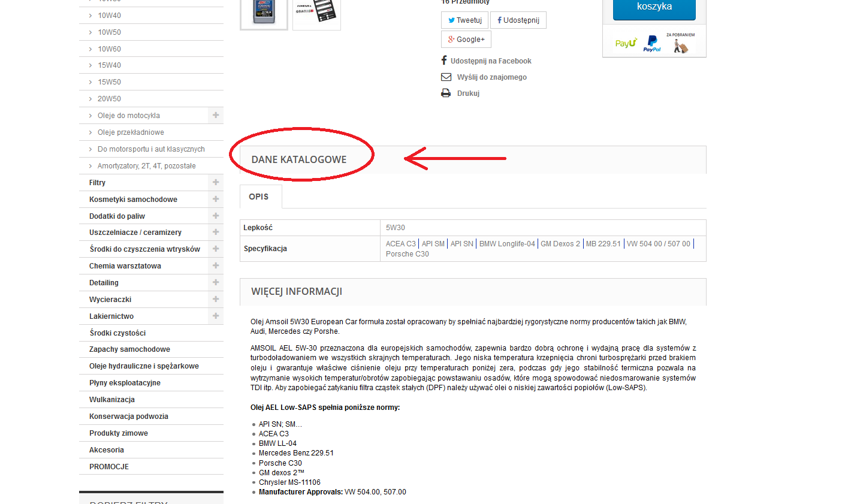Click the Facebook Udostępnij share button
857x504 pixels.
pos(518,20)
